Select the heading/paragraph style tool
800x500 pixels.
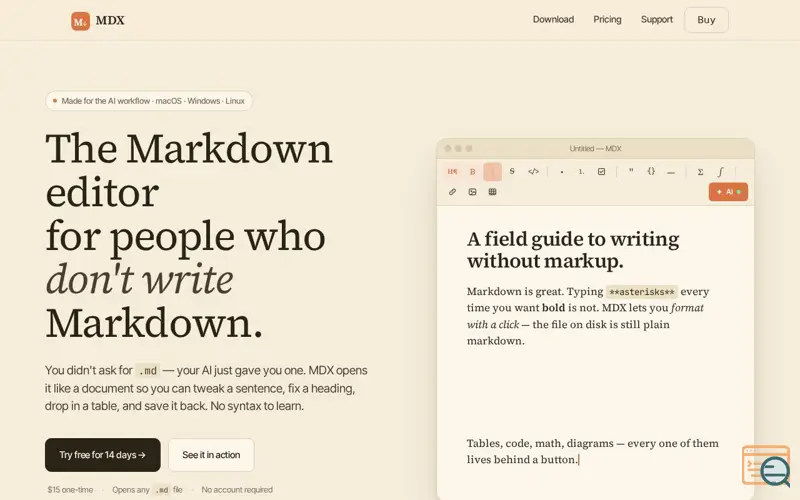coord(452,171)
